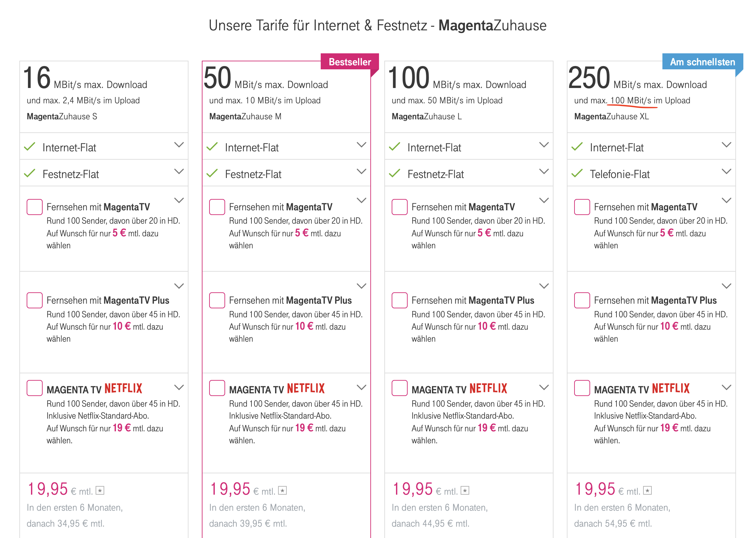The width and height of the screenshot is (756, 538).
Task: Expand Telefonie-Flat chevron in the 250 MBit plan
Action: (x=727, y=171)
